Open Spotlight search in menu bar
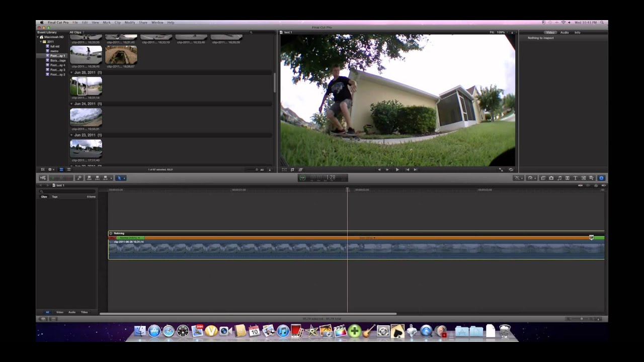The image size is (644, 362). [602, 23]
